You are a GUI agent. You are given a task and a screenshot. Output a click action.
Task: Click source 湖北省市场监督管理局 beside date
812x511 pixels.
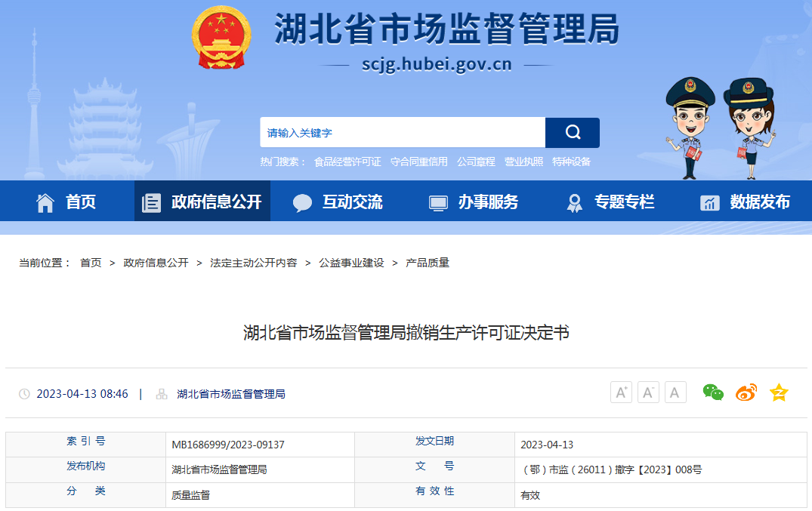[x=231, y=394]
